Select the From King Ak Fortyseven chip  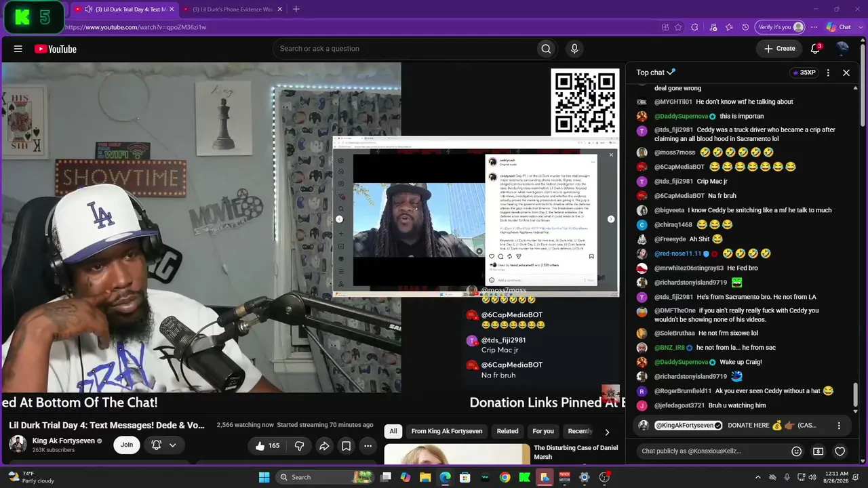point(447,431)
